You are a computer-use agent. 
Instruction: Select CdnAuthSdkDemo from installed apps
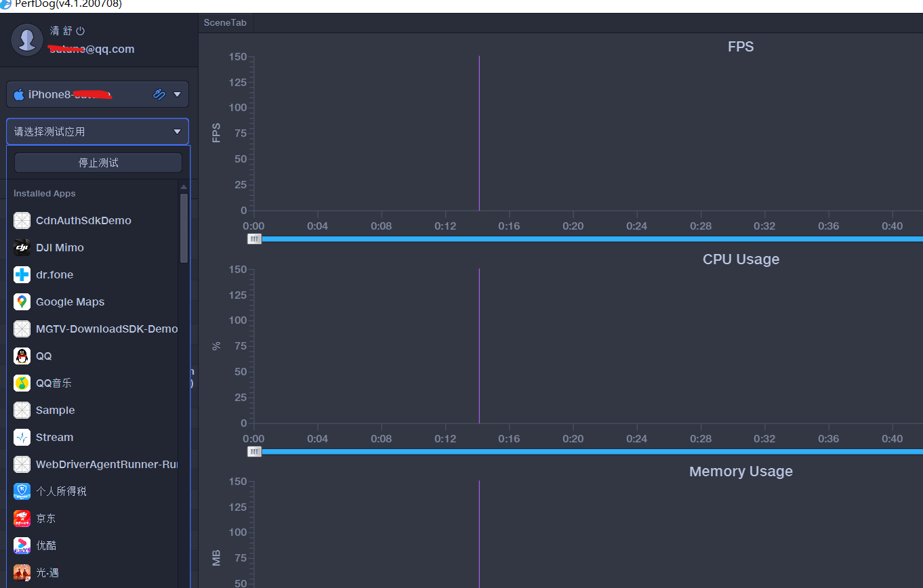(83, 221)
